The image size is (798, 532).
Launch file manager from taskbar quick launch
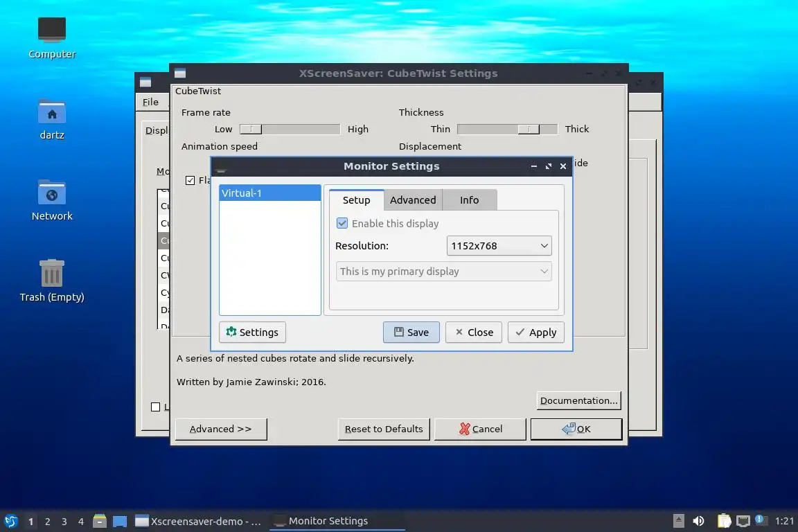click(100, 521)
